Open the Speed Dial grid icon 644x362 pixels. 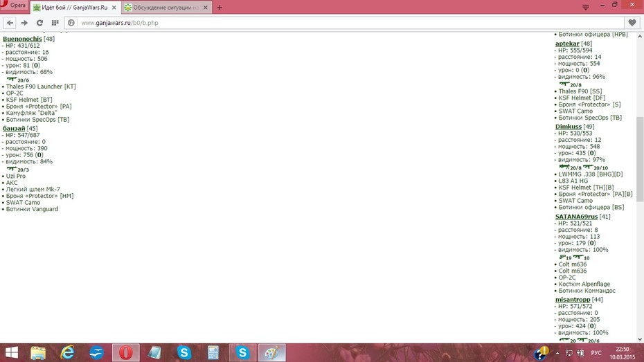(55, 23)
